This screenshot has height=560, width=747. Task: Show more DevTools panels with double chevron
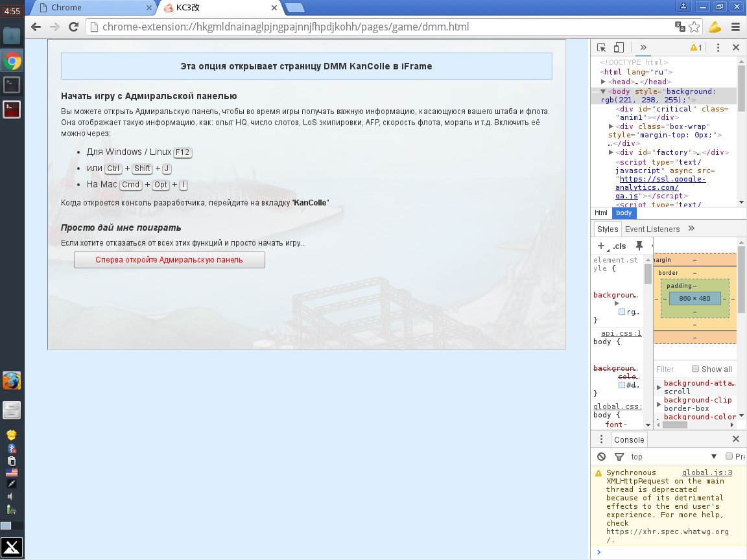pyautogui.click(x=643, y=47)
